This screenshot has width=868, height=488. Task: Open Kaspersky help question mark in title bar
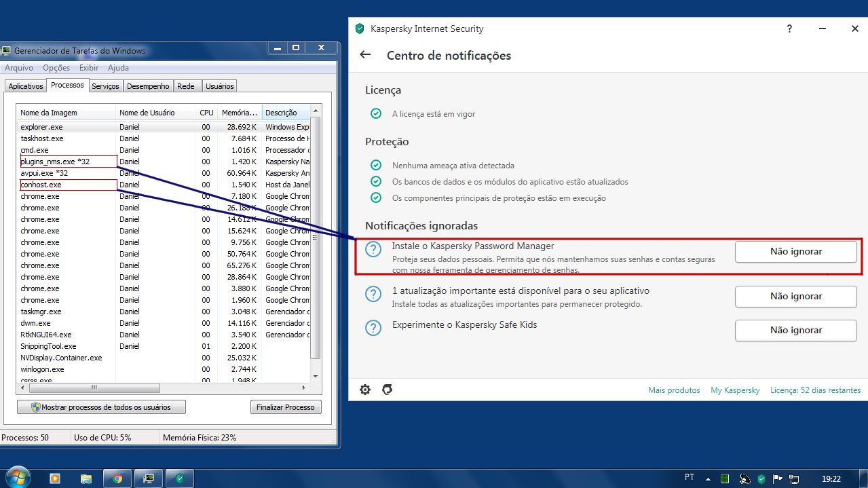789,29
